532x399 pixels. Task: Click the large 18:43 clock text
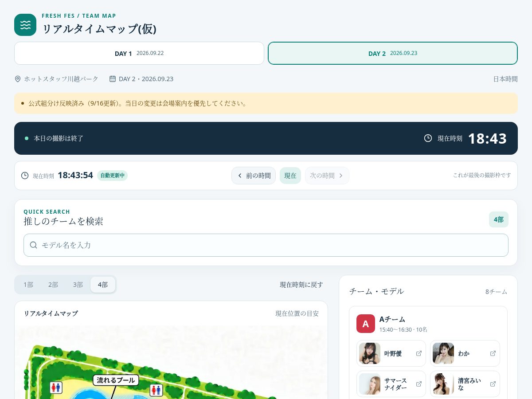[x=487, y=138]
